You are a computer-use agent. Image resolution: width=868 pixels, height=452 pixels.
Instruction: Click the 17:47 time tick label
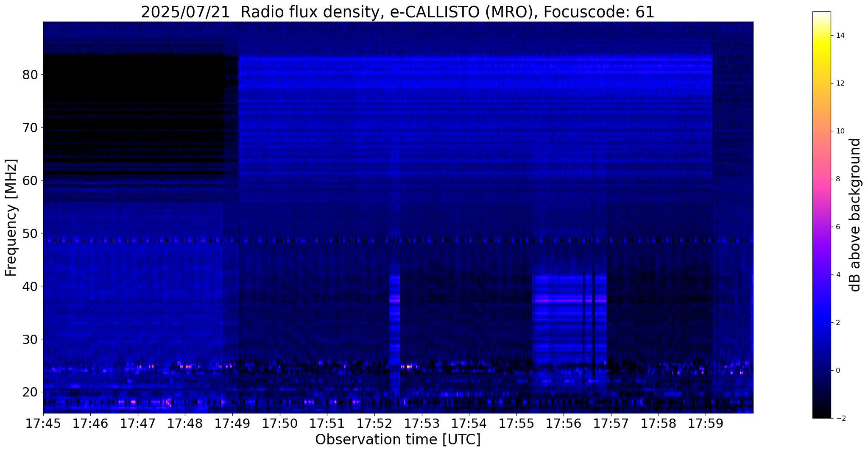(138, 424)
